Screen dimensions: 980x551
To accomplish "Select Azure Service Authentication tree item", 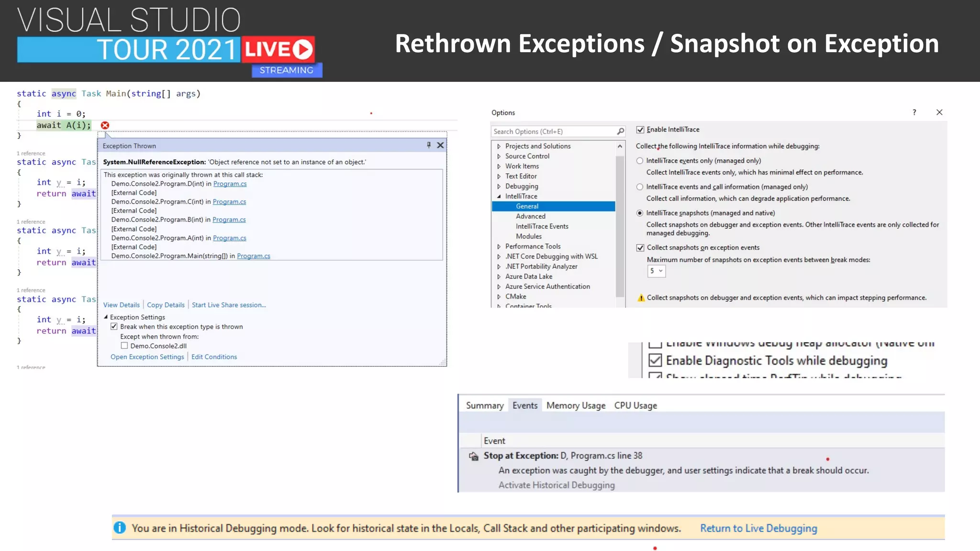I will click(x=547, y=287).
